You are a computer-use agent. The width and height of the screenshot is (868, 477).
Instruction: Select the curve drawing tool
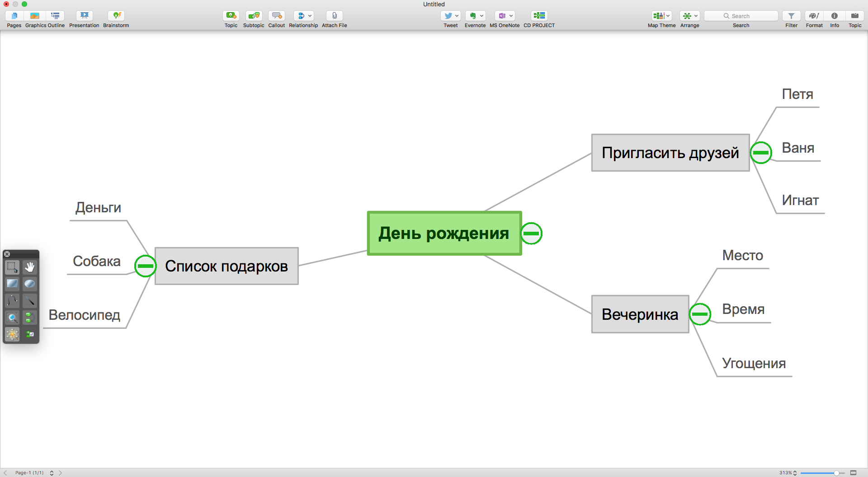click(x=12, y=300)
